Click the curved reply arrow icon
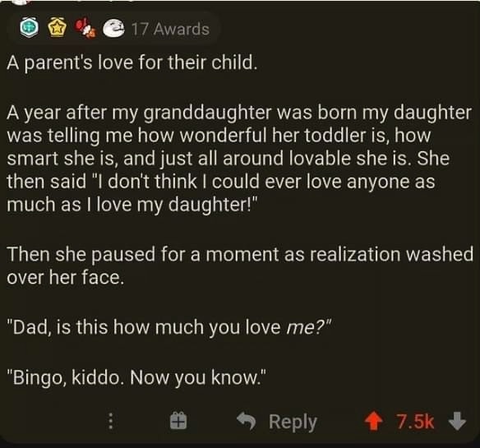Image resolution: width=480 pixels, height=448 pixels. coord(247,420)
